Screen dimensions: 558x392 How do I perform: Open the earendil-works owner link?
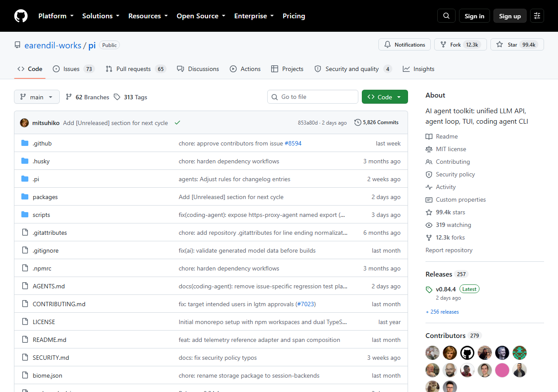pyautogui.click(x=53, y=45)
